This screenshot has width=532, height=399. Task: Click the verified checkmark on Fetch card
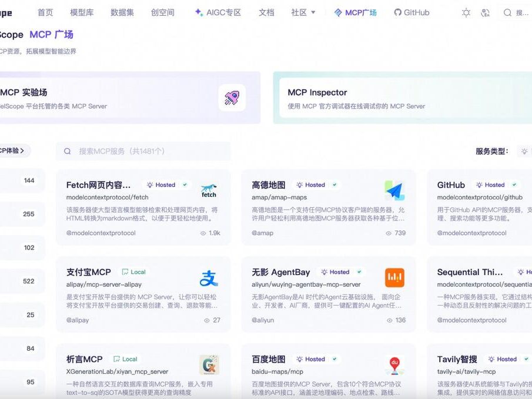pos(185,185)
